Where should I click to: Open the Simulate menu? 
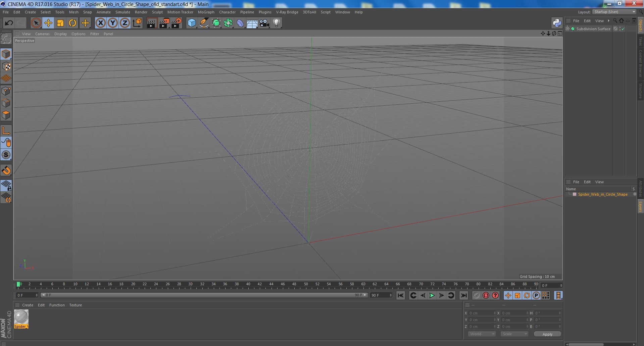123,12
